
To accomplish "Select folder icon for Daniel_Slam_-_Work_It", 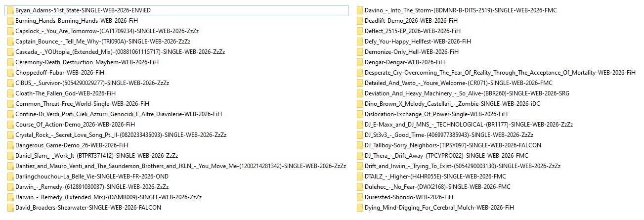I will pos(10,155).
